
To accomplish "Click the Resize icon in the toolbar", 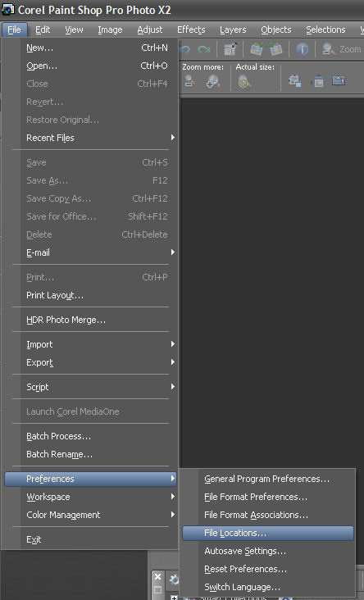I will (x=230, y=49).
